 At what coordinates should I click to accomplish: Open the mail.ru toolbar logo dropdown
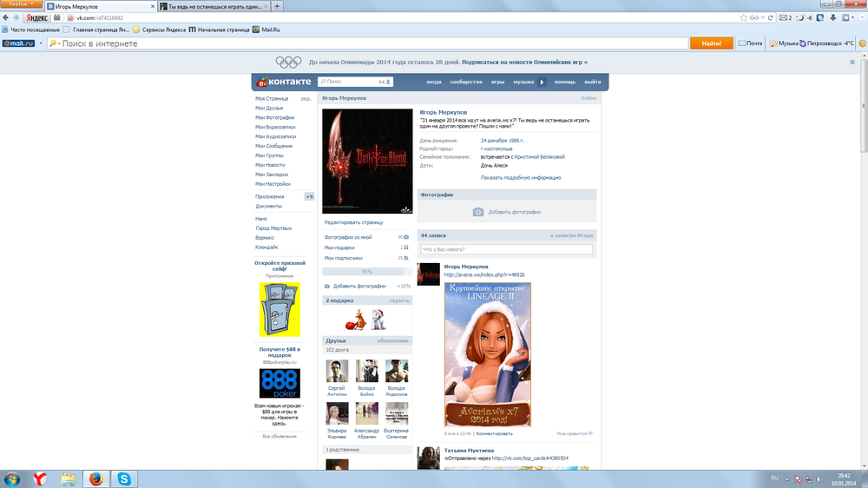click(x=18, y=43)
